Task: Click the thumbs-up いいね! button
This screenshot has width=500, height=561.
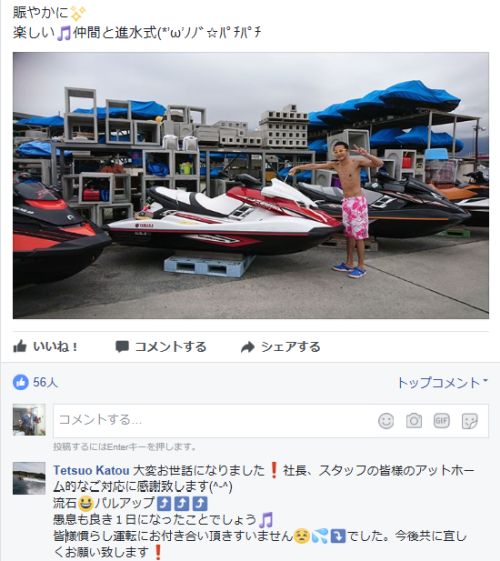Action: point(45,346)
